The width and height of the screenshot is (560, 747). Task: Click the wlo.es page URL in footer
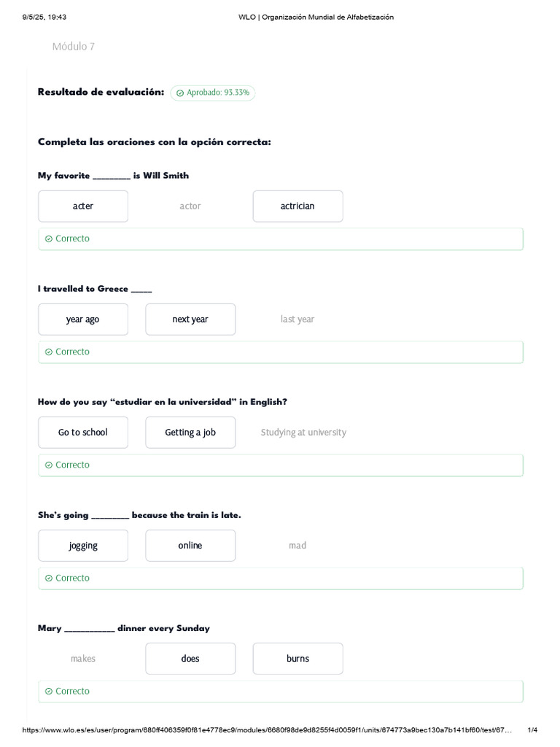click(267, 730)
